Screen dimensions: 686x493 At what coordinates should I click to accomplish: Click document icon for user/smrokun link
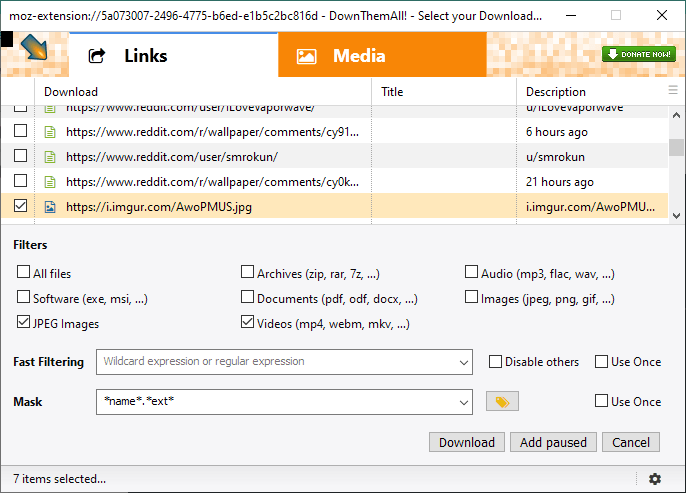point(50,157)
